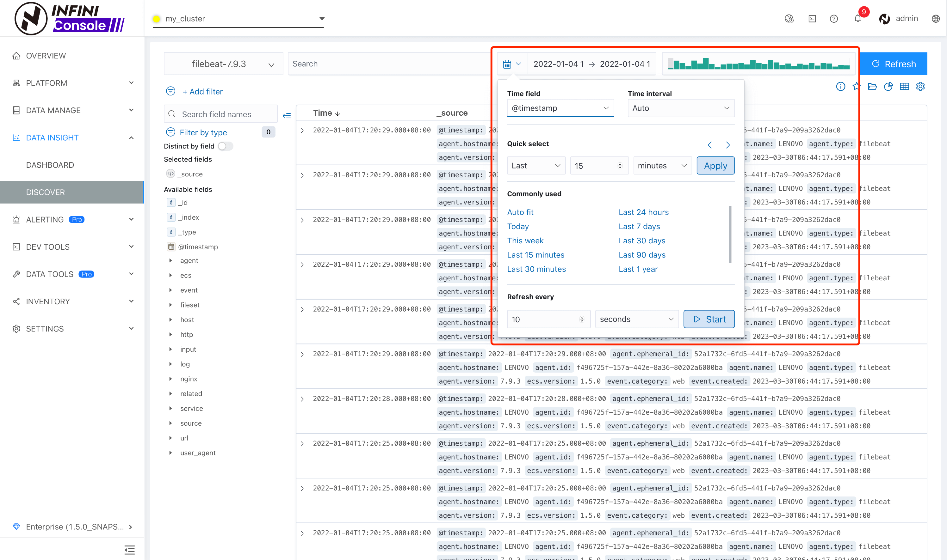Open the seconds refresh unit dropdown

637,319
